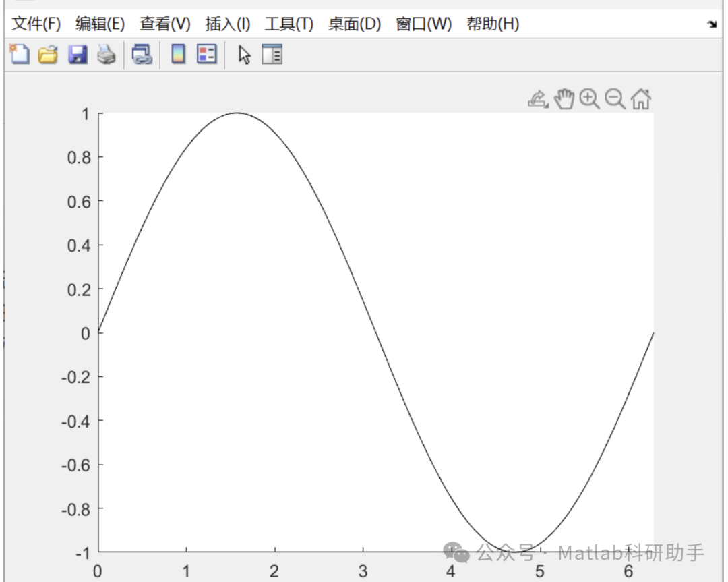Screen dimensions: 728x582
Task: Click y-axis tick label 0.6
Action: [x=79, y=202]
